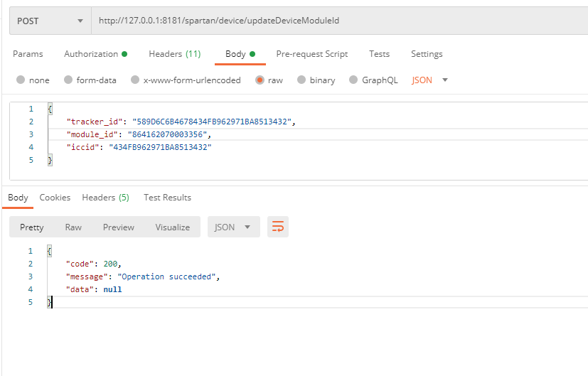Select the GraphQL body radio option
The image size is (588, 376).
coord(354,80)
